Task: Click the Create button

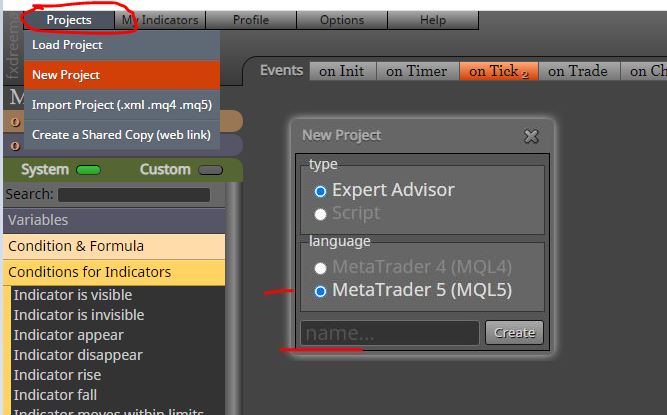Action: (514, 333)
